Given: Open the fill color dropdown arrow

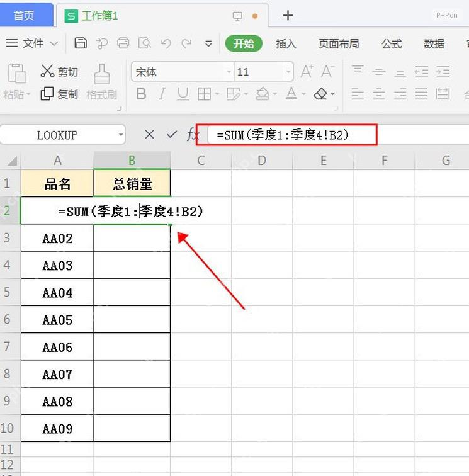Looking at the screenshot, I should click(x=275, y=94).
